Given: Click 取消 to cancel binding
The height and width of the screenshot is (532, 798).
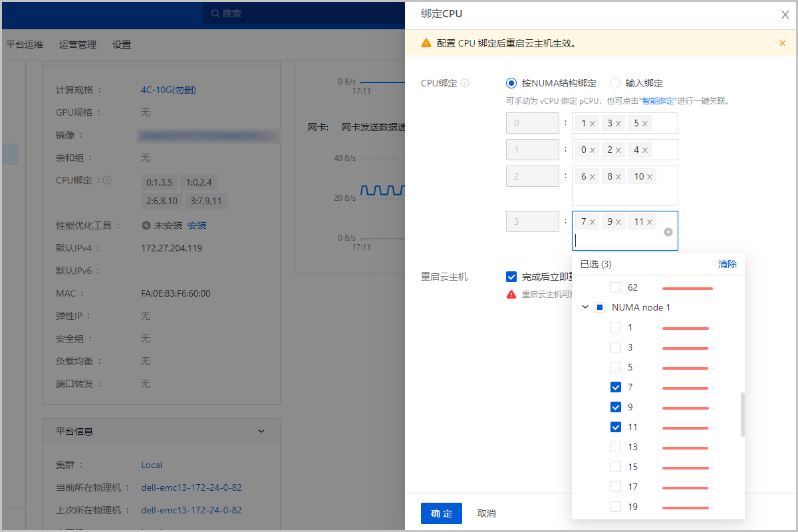Looking at the screenshot, I should (x=487, y=513).
